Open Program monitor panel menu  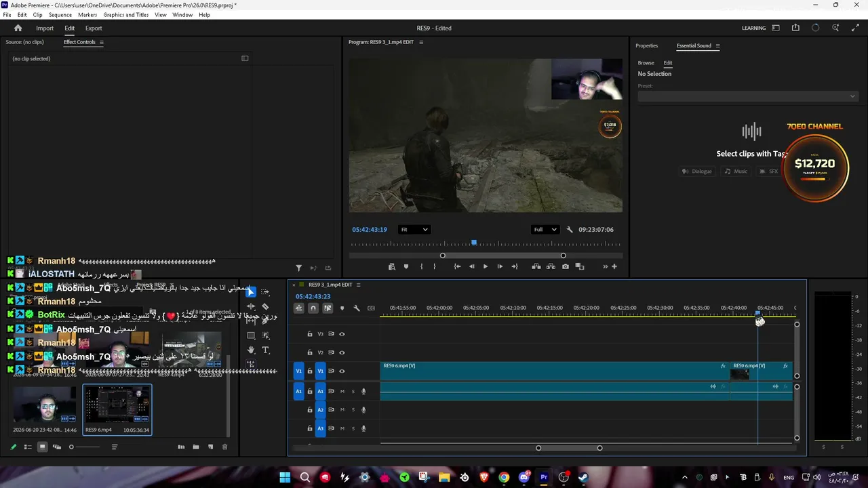pyautogui.click(x=421, y=42)
